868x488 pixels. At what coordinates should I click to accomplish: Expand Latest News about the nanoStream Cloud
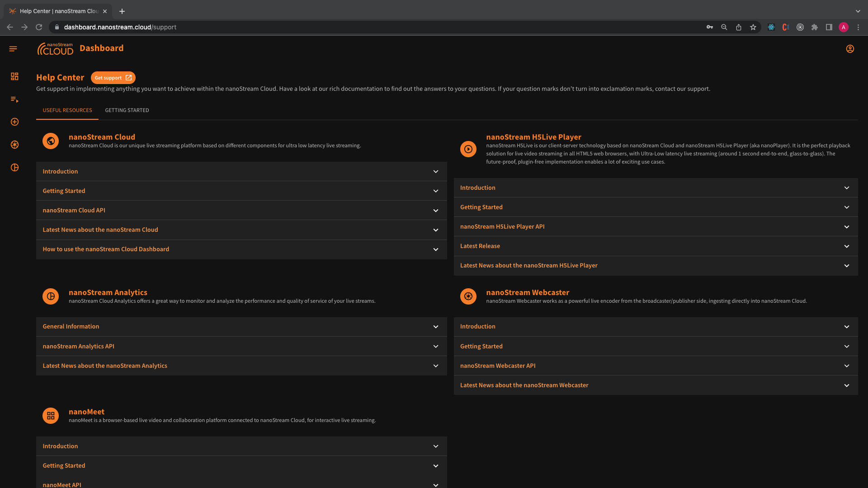(241, 230)
